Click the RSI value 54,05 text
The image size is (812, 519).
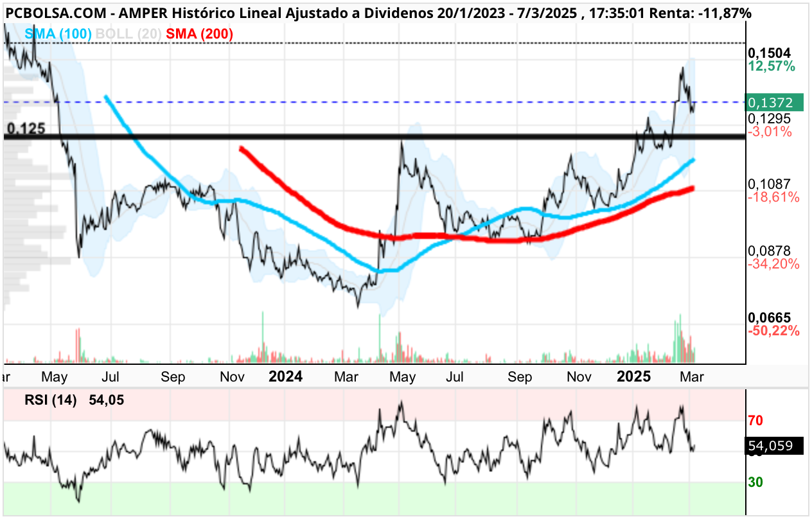(106, 400)
